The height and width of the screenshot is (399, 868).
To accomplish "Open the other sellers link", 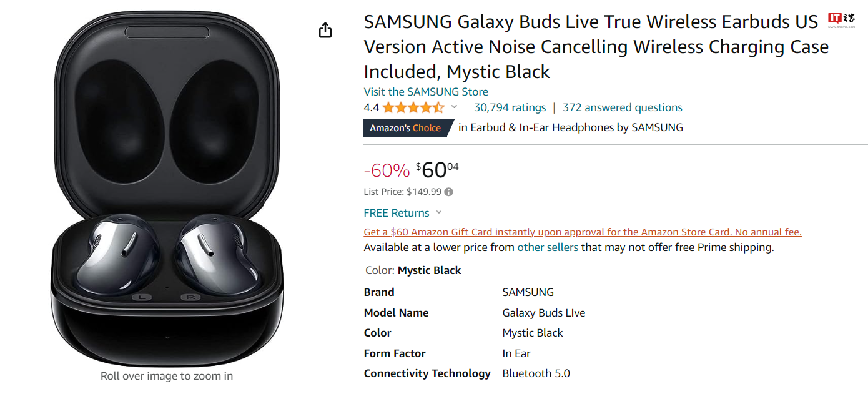I will pos(548,247).
